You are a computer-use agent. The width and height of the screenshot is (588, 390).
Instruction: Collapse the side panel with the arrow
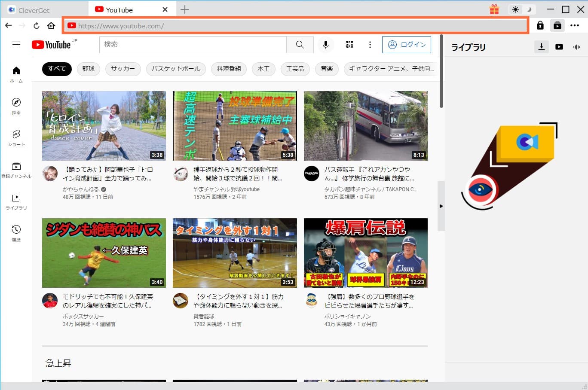(442, 206)
